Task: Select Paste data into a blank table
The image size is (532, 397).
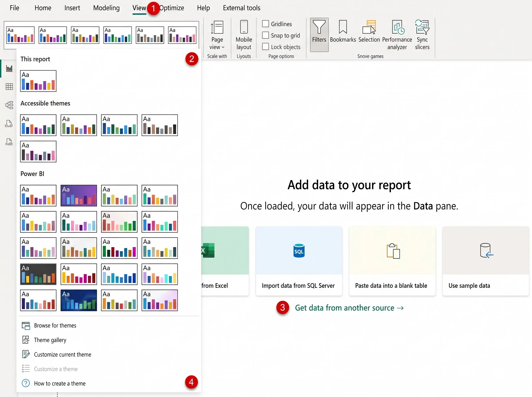Action: pyautogui.click(x=392, y=261)
